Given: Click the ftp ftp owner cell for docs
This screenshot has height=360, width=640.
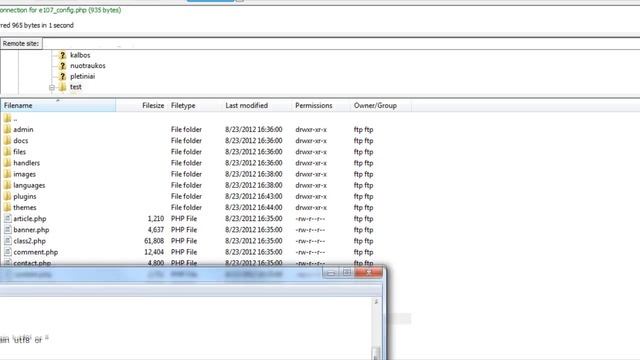Looking at the screenshot, I should [363, 140].
